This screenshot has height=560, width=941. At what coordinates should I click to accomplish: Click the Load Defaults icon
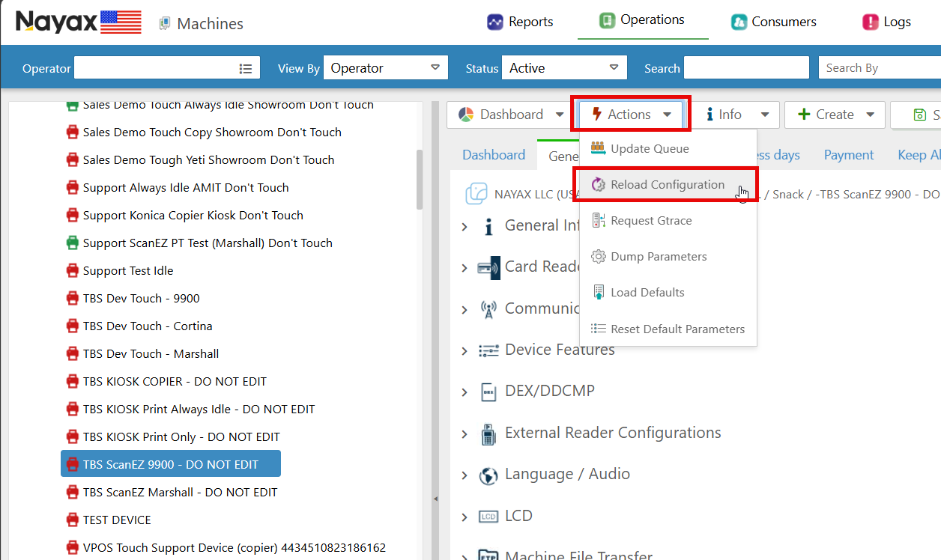point(598,293)
